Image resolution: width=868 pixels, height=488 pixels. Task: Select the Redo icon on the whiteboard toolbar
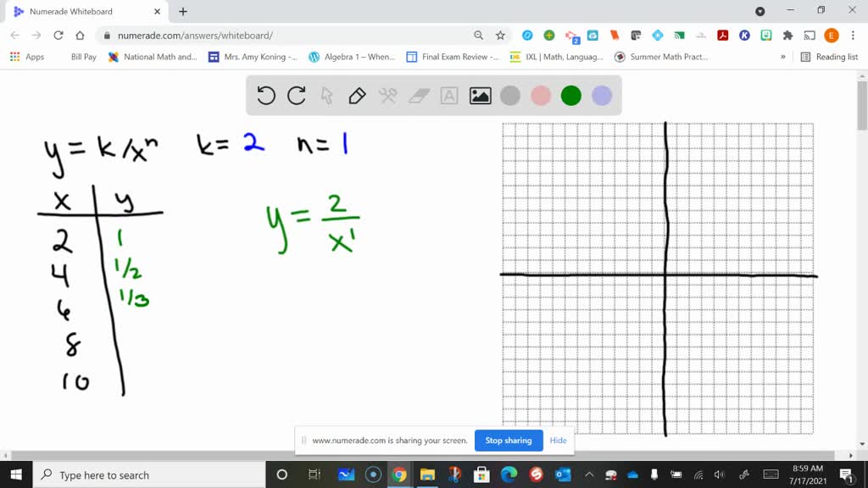(296, 96)
